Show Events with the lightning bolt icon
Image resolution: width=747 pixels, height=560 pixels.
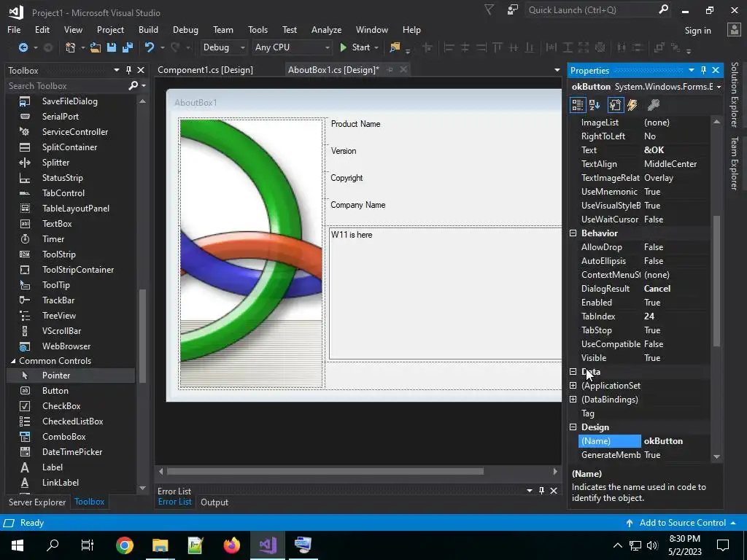point(632,105)
